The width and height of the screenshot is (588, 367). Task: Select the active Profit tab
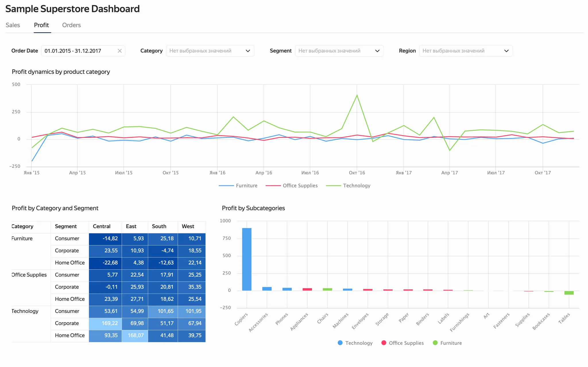point(41,25)
